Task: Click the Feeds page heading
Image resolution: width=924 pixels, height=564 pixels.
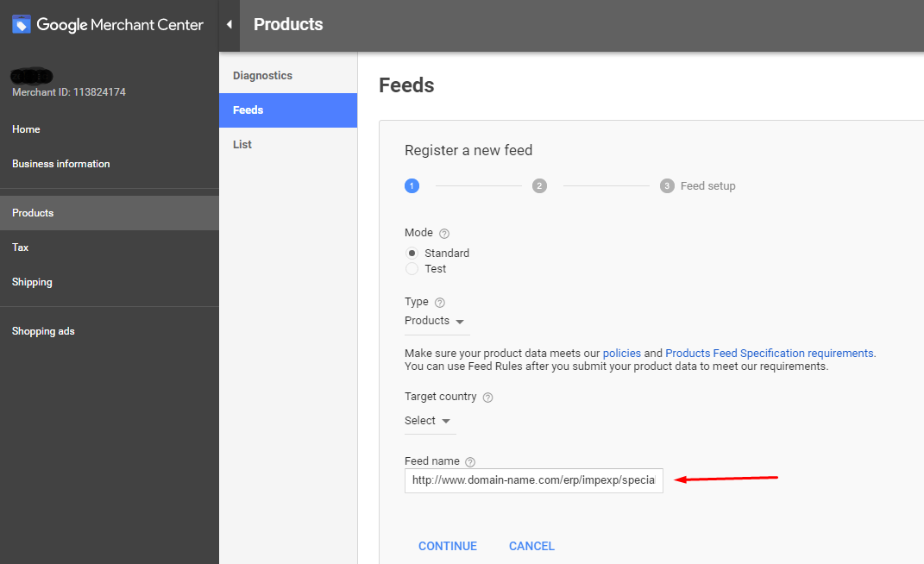Action: coord(406,85)
